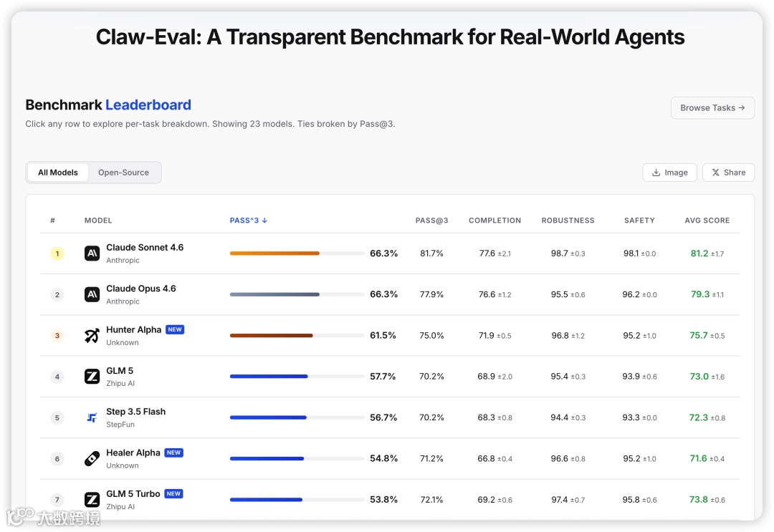
Task: Click the 61.5% Pass^3 value
Action: pyautogui.click(x=383, y=335)
